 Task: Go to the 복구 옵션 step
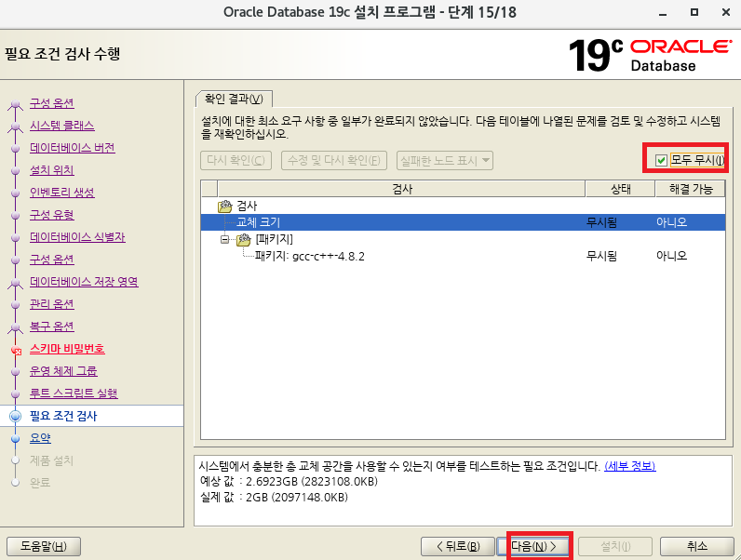(x=52, y=327)
